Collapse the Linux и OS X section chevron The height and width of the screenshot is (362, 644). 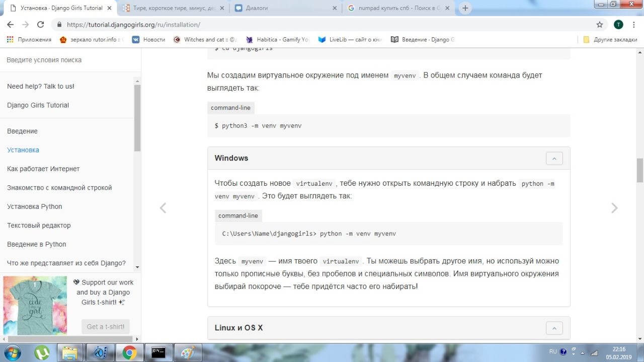[x=554, y=328]
